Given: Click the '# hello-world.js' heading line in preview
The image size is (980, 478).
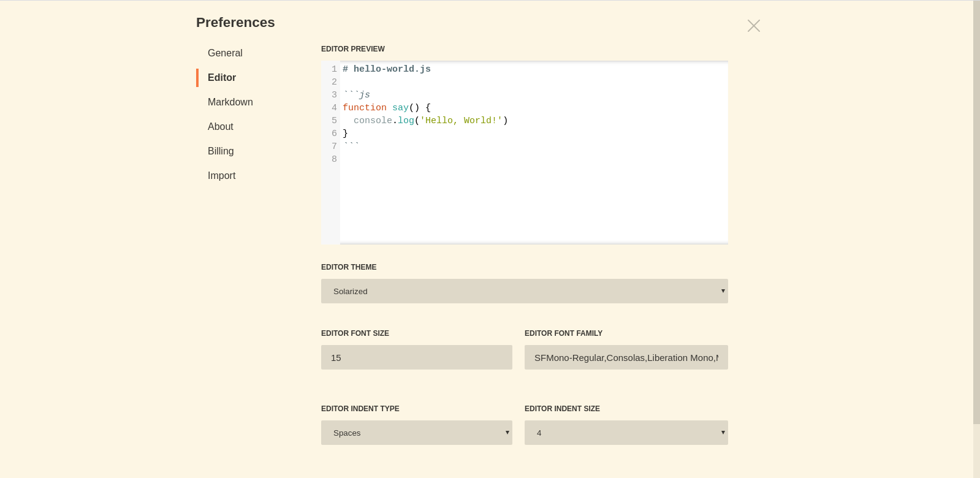Looking at the screenshot, I should tap(387, 69).
